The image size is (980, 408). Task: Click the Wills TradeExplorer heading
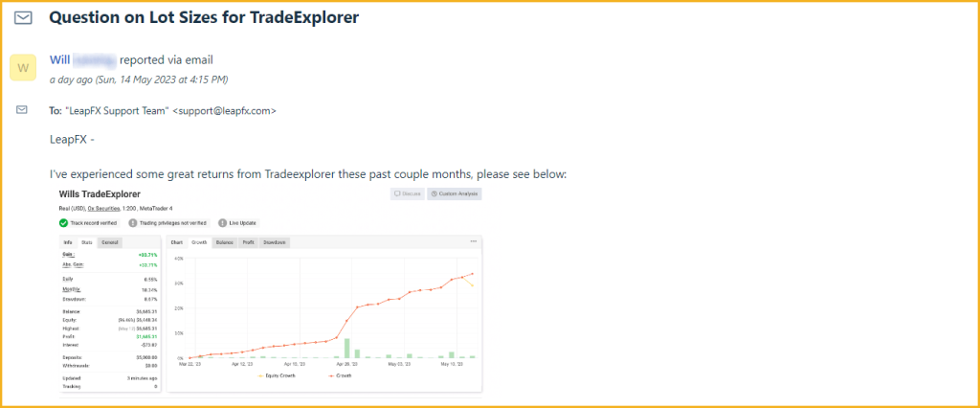click(100, 194)
